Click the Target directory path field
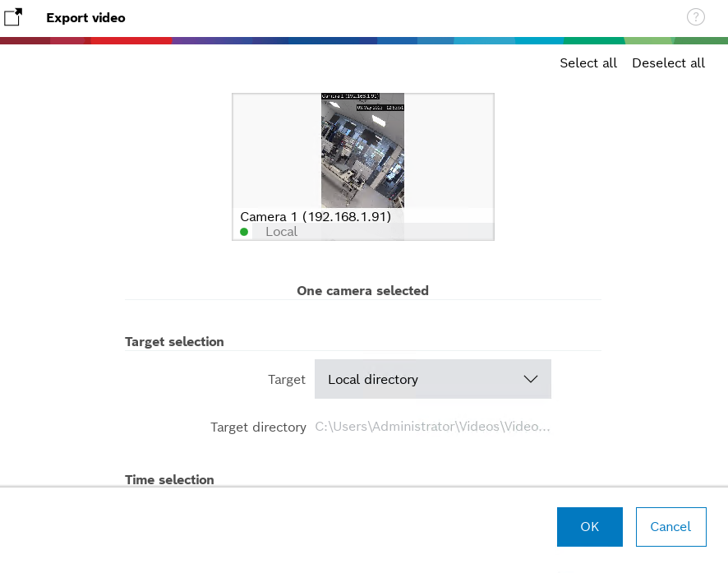 [x=432, y=427]
